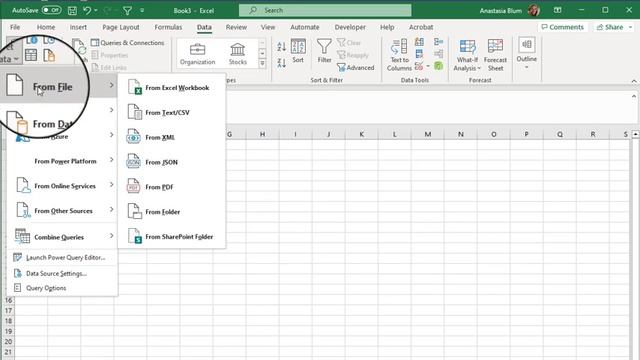This screenshot has width=640, height=360.
Task: Open the Combine Queries submenu
Action: (x=61, y=237)
